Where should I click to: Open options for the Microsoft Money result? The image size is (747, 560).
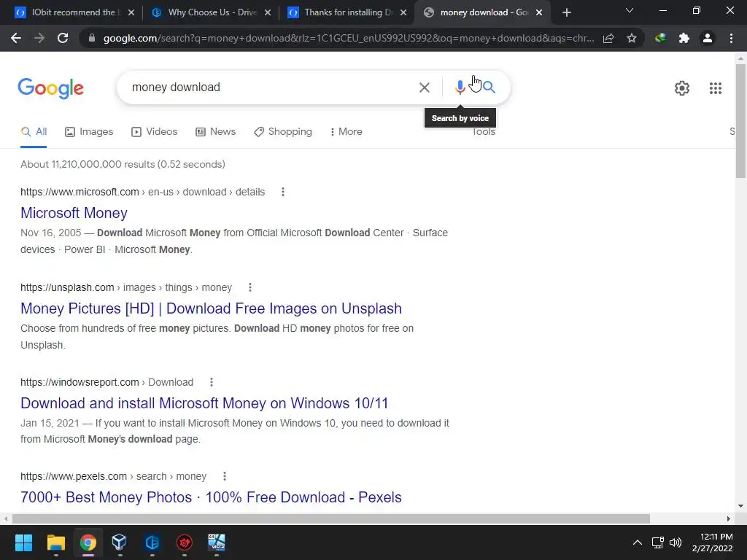point(282,192)
